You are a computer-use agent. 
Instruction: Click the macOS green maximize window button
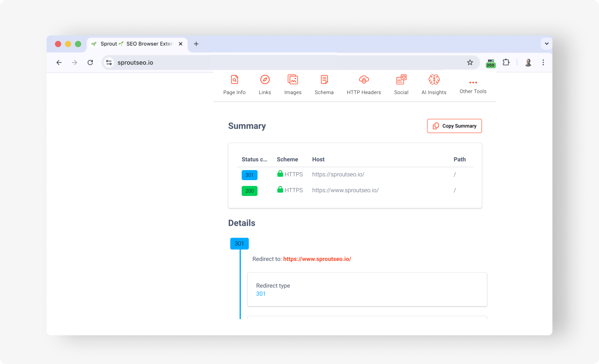click(78, 44)
